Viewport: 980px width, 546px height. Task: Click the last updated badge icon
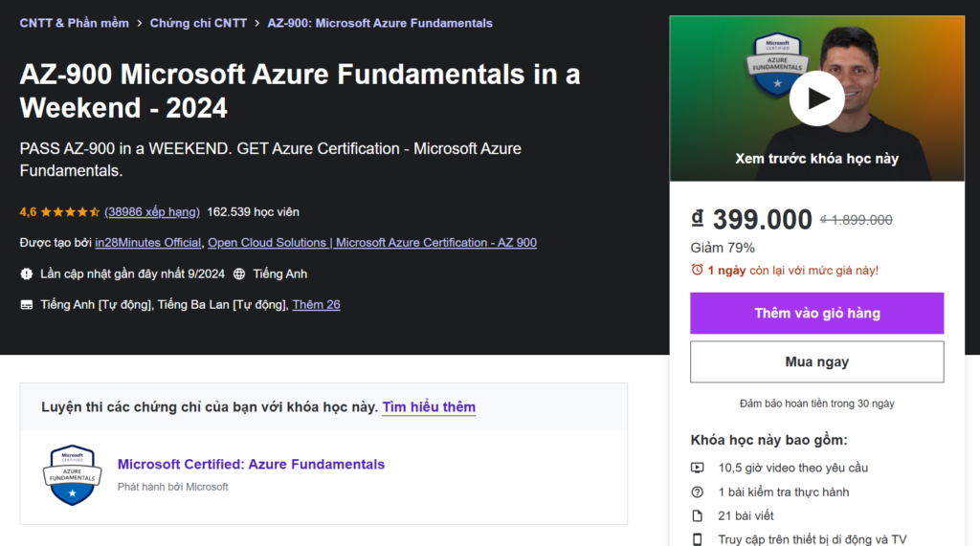pos(27,274)
